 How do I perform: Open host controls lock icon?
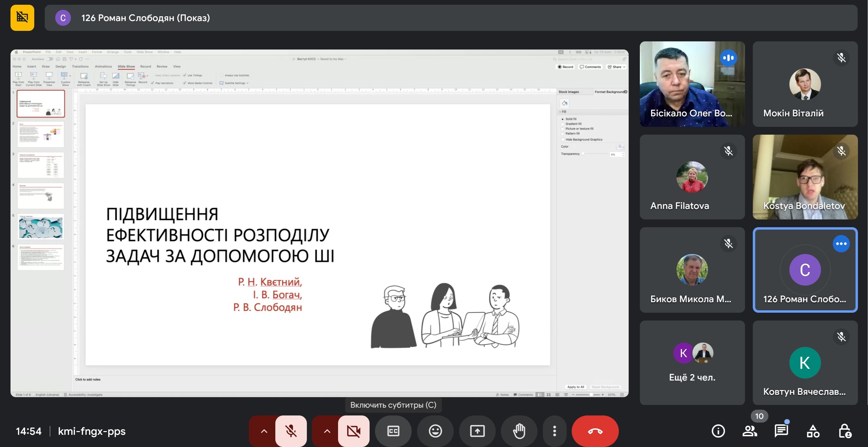pos(845,431)
